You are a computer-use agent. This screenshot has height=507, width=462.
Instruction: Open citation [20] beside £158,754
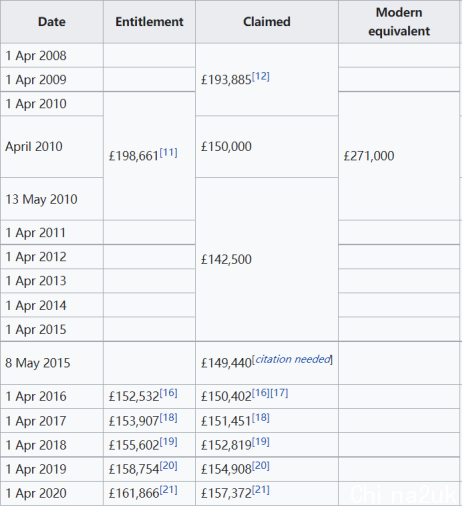(168, 466)
